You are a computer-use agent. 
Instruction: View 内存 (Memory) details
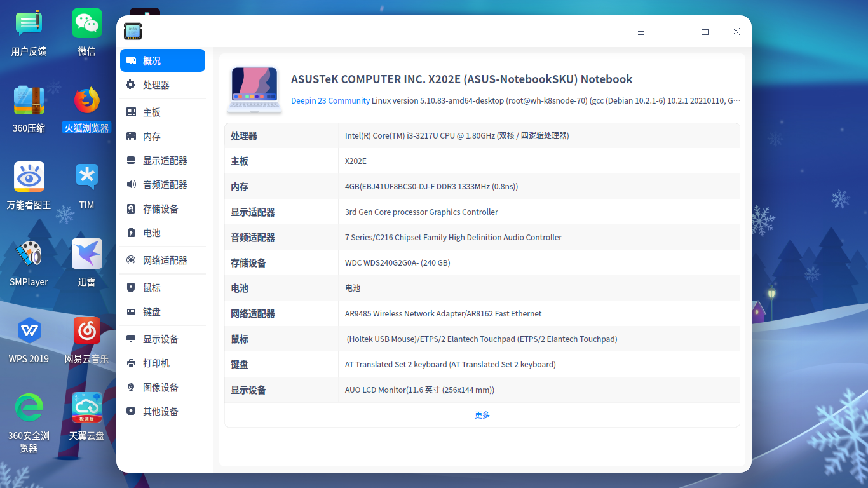pos(153,136)
